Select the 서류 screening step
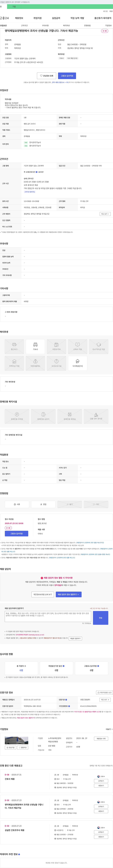 pyautogui.click(x=17, y=504)
